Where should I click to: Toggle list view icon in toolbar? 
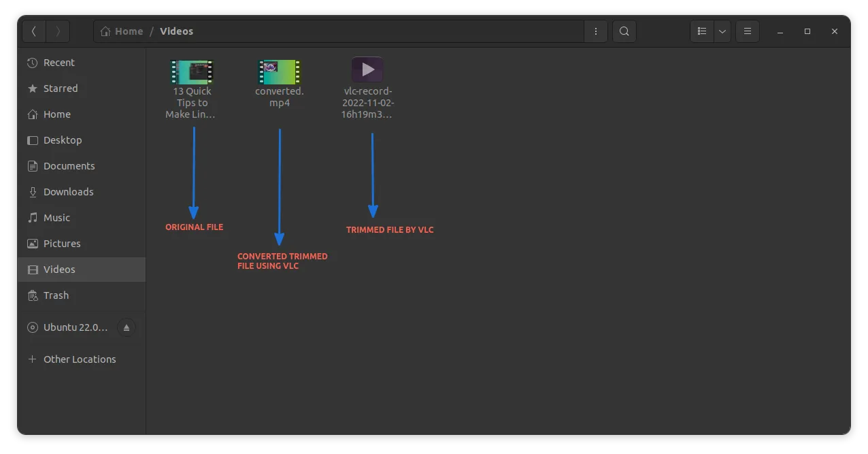[702, 31]
